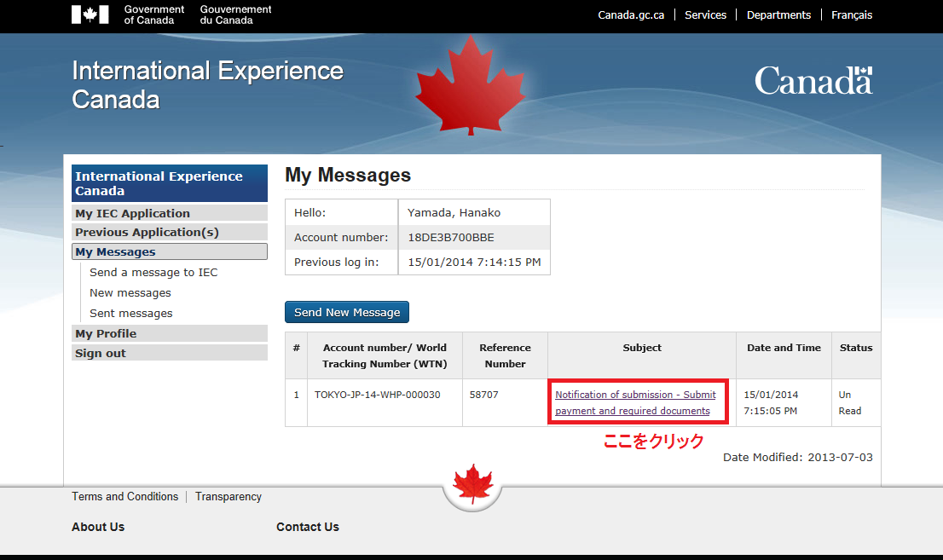Click the International Experience Canada sidebar heading
The height and width of the screenshot is (560, 943).
click(170, 183)
